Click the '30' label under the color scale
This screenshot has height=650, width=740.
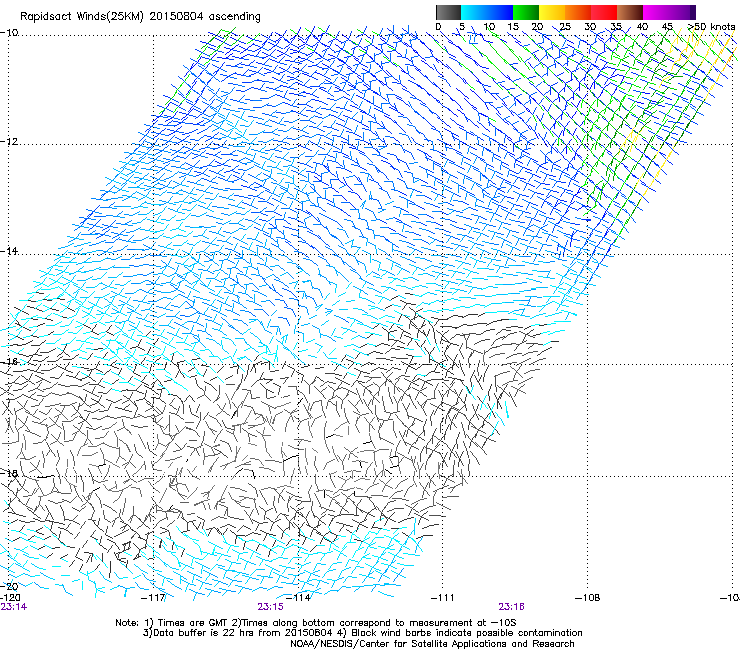tap(590, 27)
